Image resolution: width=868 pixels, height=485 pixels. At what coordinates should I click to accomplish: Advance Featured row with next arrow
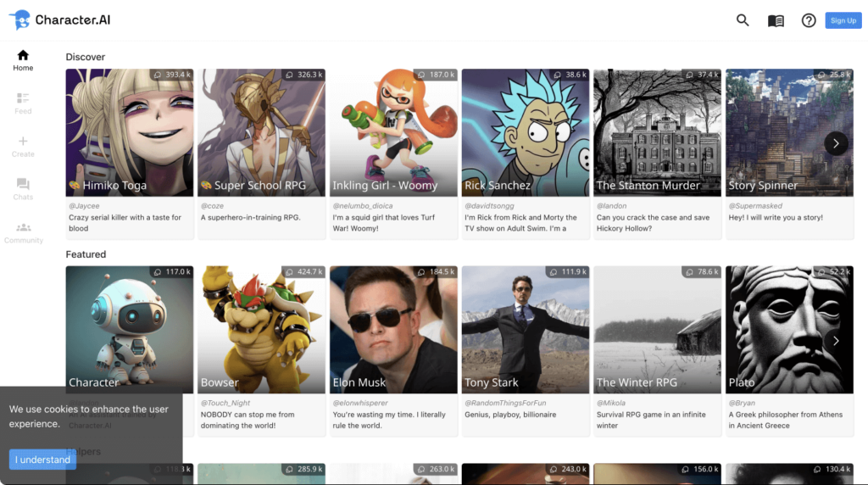click(836, 341)
